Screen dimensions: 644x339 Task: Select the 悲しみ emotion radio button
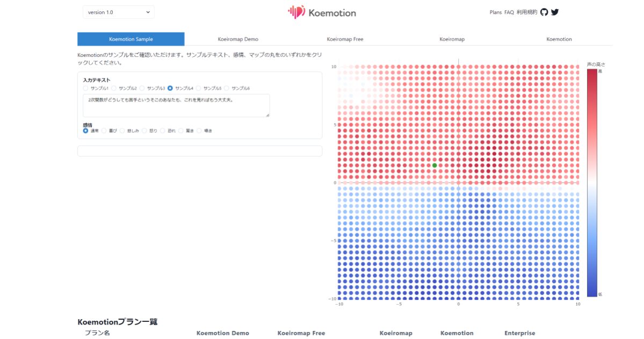coord(122,131)
